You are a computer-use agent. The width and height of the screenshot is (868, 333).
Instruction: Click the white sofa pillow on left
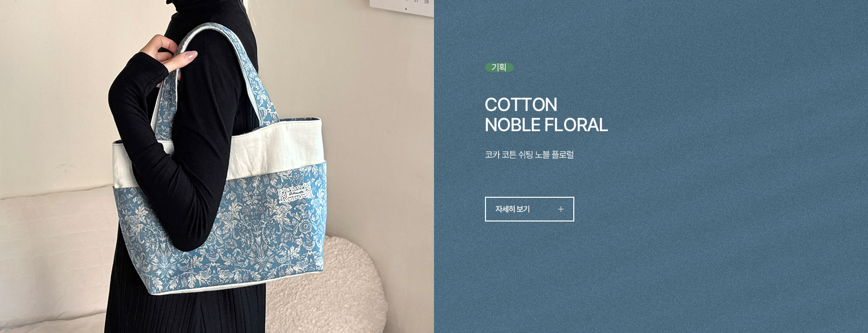click(56, 257)
